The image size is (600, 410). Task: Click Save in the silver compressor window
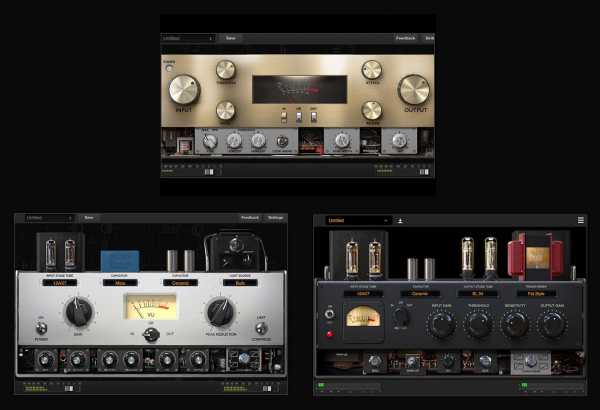(x=89, y=217)
